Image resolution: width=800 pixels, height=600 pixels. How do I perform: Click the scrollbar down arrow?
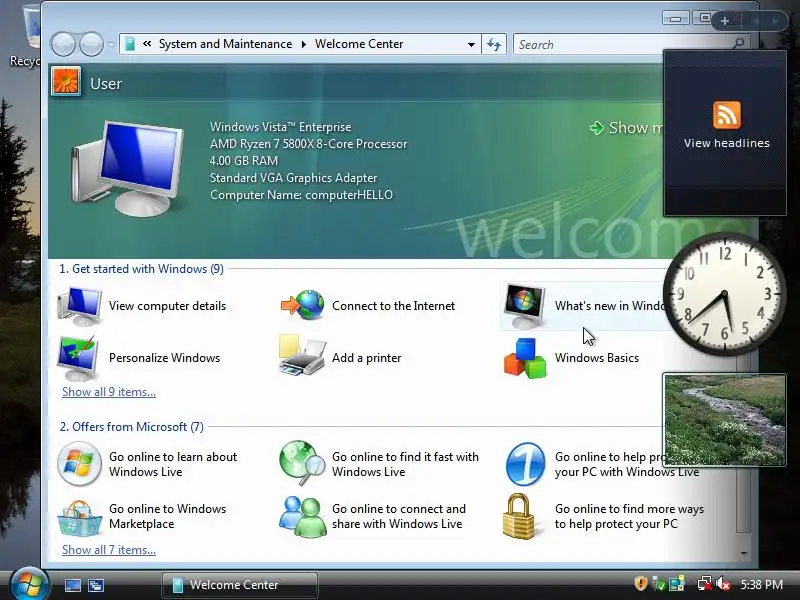pos(744,553)
